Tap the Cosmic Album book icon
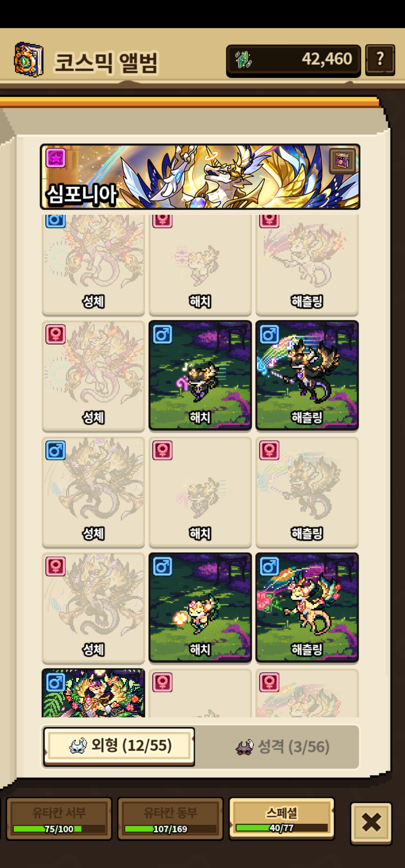This screenshot has height=868, width=405. pos(29,59)
